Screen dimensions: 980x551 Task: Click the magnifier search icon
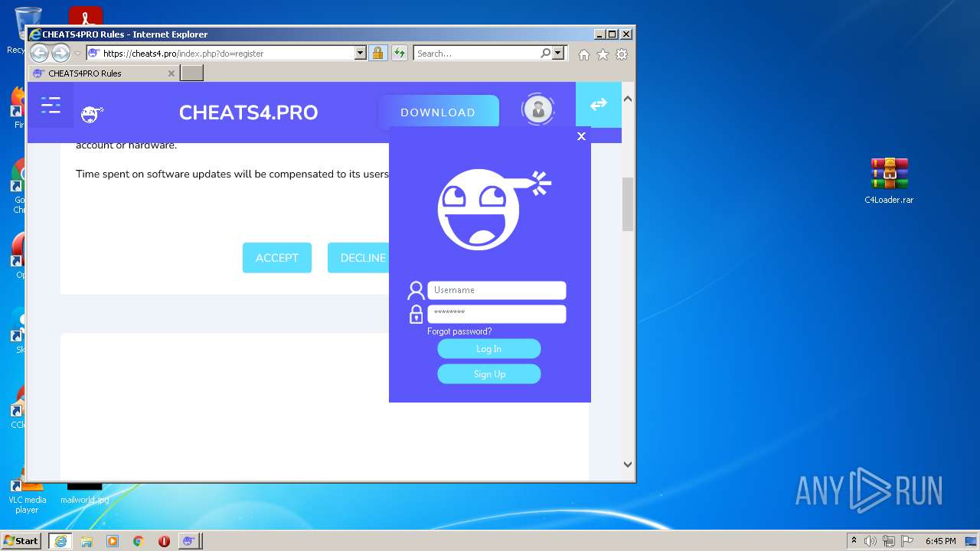click(x=545, y=54)
